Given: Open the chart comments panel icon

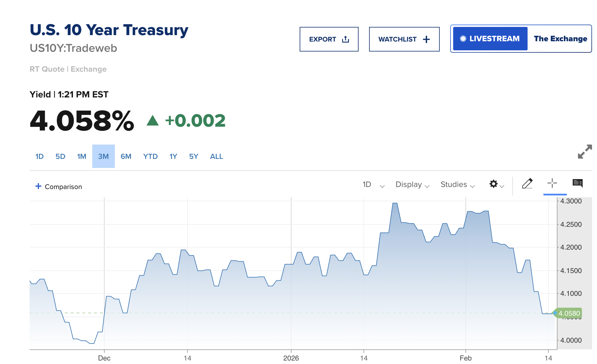Looking at the screenshot, I should coord(578,183).
